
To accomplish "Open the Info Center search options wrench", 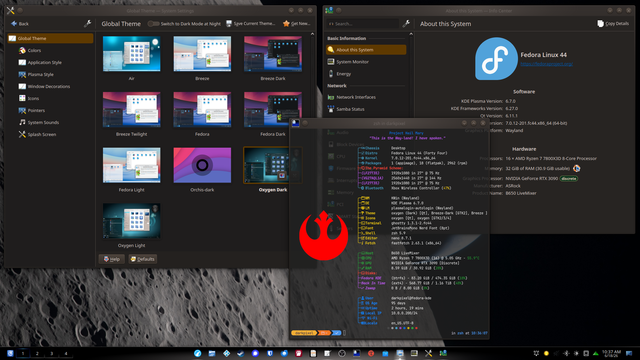I will point(406,24).
